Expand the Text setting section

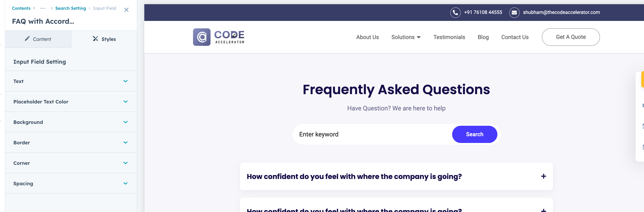click(126, 81)
